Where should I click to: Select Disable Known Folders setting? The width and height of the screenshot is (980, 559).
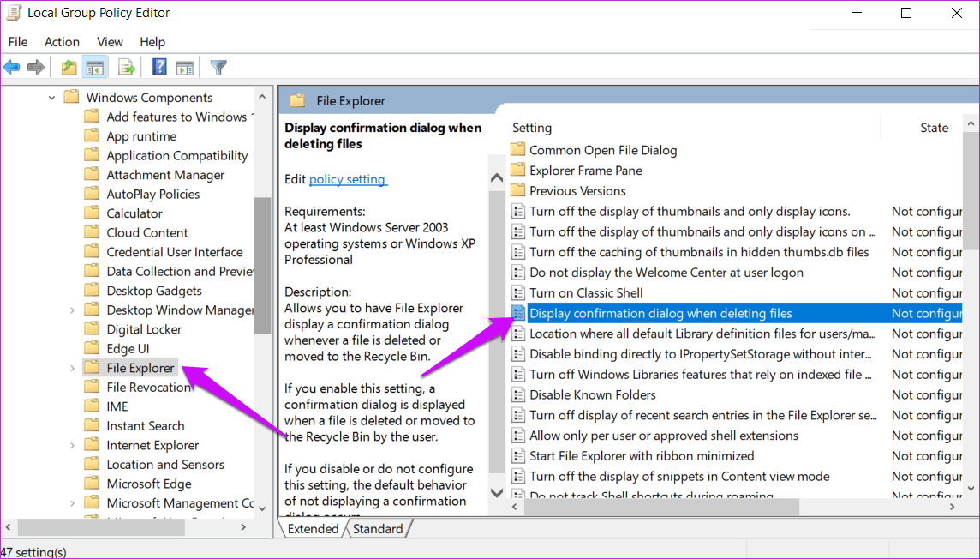pyautogui.click(x=593, y=394)
